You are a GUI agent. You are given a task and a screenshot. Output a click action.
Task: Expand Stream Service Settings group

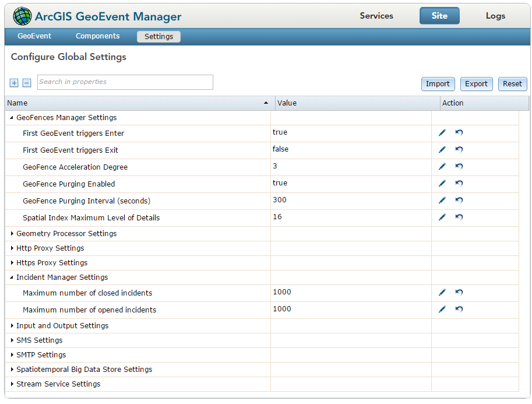click(12, 384)
